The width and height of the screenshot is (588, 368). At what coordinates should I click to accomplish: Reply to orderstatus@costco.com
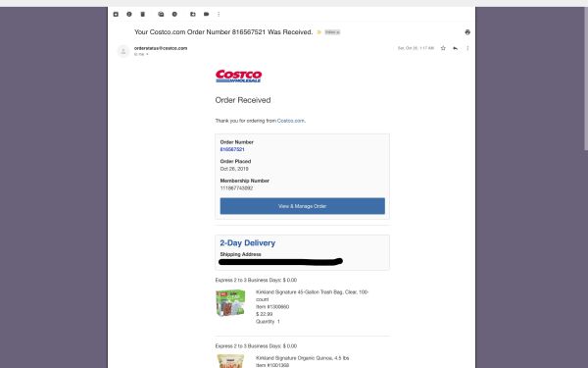456,48
